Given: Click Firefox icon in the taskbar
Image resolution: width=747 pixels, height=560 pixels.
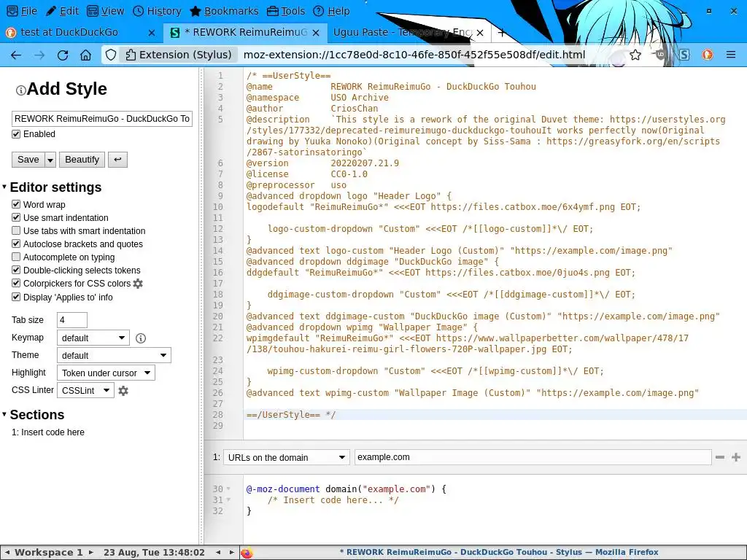Looking at the screenshot, I should click(x=247, y=553).
